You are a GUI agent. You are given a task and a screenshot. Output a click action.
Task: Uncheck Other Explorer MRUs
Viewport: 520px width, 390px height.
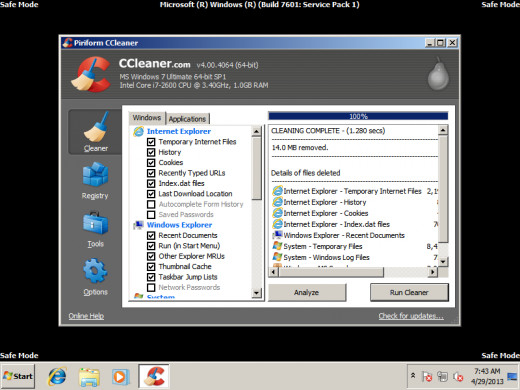tap(151, 256)
